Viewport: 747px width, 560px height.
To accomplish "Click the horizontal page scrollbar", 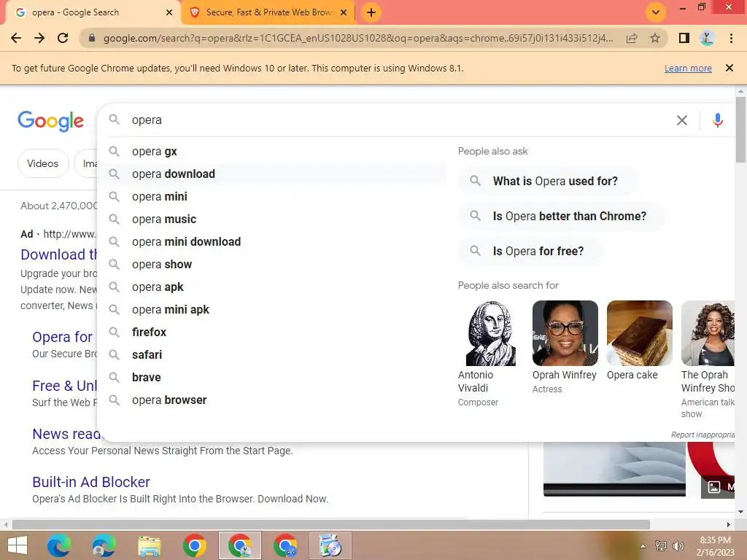I will click(x=331, y=524).
